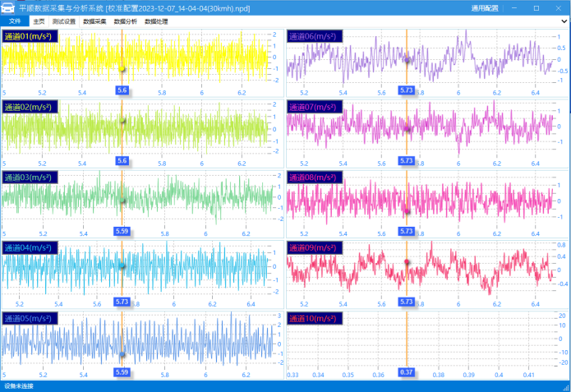Switch to the 数据处理 tab

(x=156, y=21)
